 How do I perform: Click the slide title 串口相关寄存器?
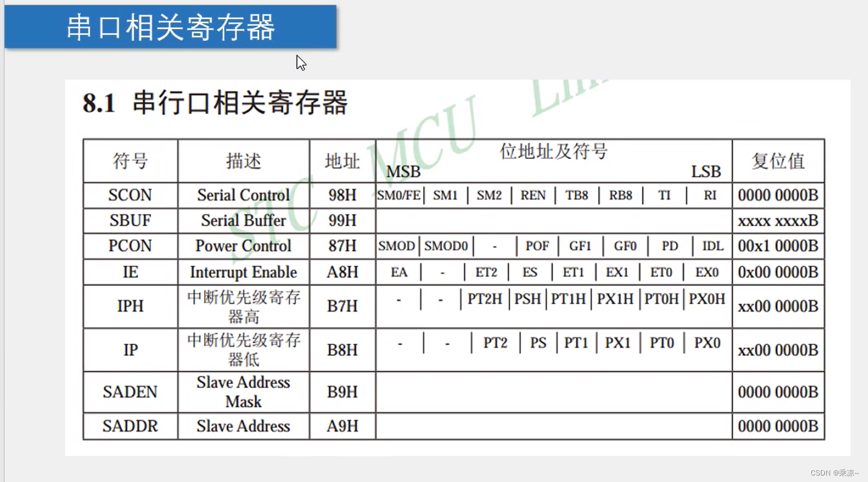(x=170, y=27)
